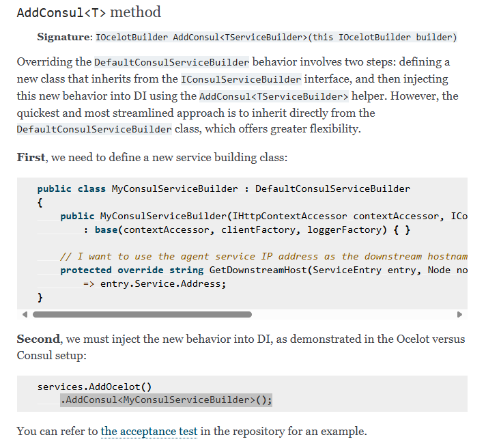Click the highlighted .AddConsul<MyConsulServiceBuilder>() line
The height and width of the screenshot is (448, 486).
[x=166, y=400]
